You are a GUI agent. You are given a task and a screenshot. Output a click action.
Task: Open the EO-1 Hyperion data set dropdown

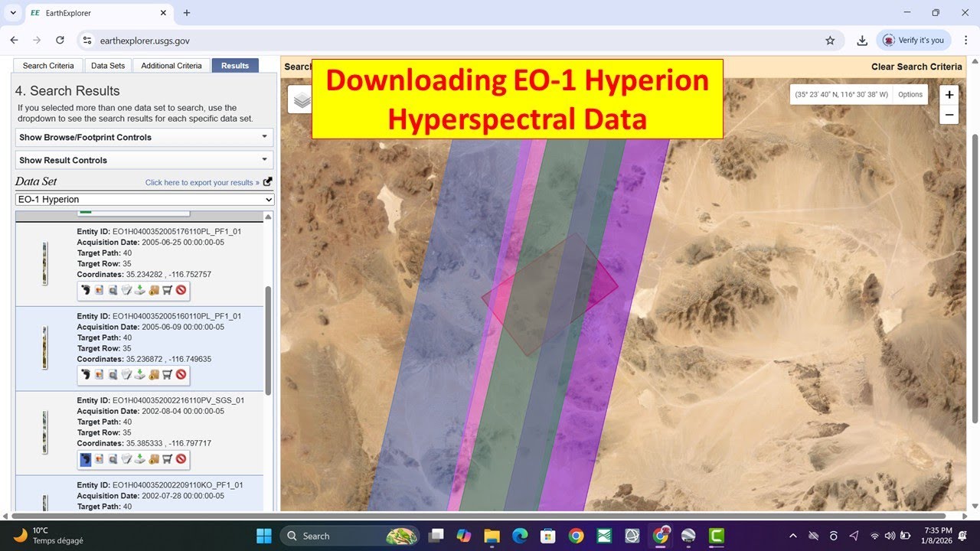[x=145, y=200]
